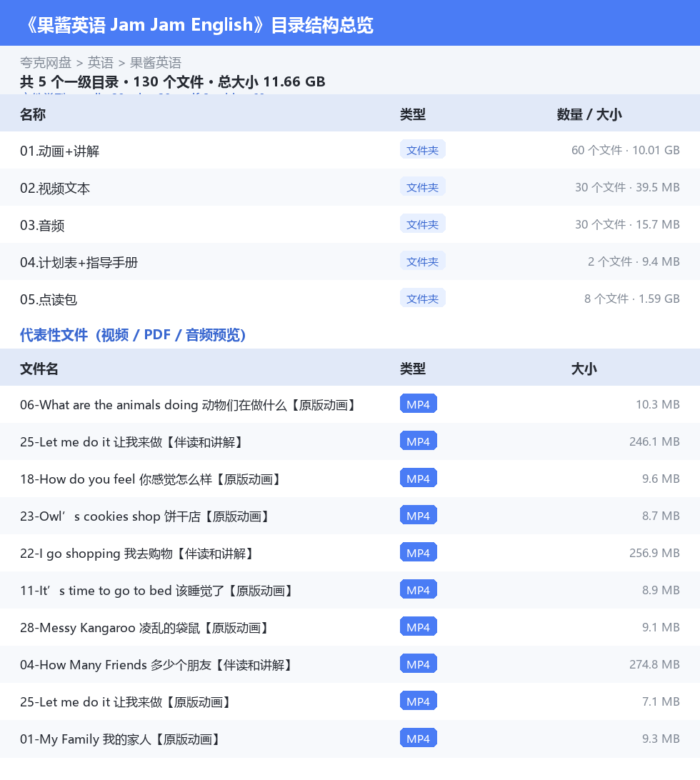Viewport: 700px width, 780px height.
Task: Open 25-Let me do it【原版动画】file
Action: click(126, 702)
